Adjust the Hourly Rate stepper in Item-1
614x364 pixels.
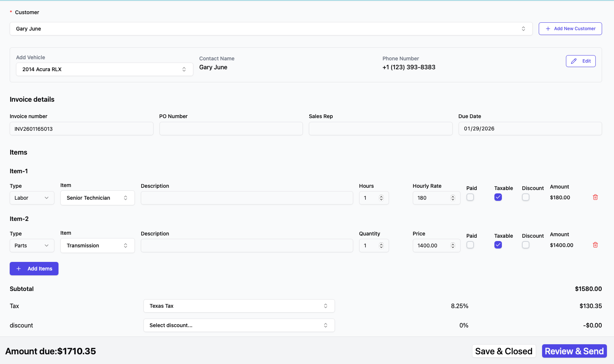coord(453,198)
